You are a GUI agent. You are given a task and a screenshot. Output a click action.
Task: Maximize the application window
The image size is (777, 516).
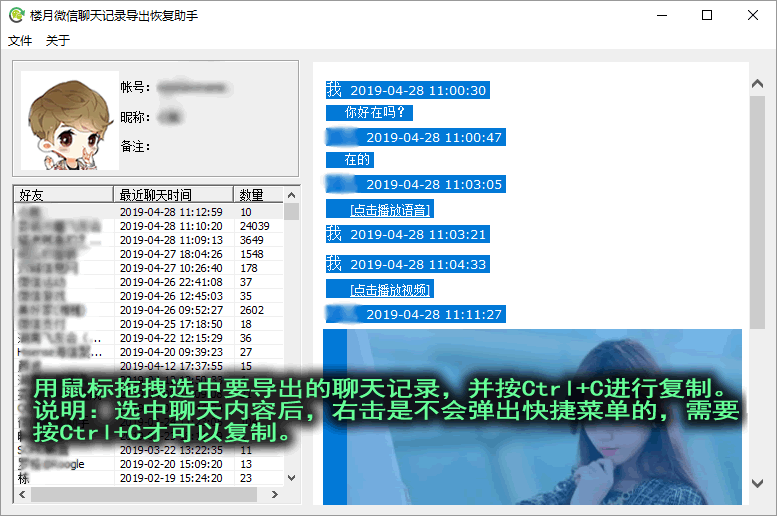(x=707, y=15)
